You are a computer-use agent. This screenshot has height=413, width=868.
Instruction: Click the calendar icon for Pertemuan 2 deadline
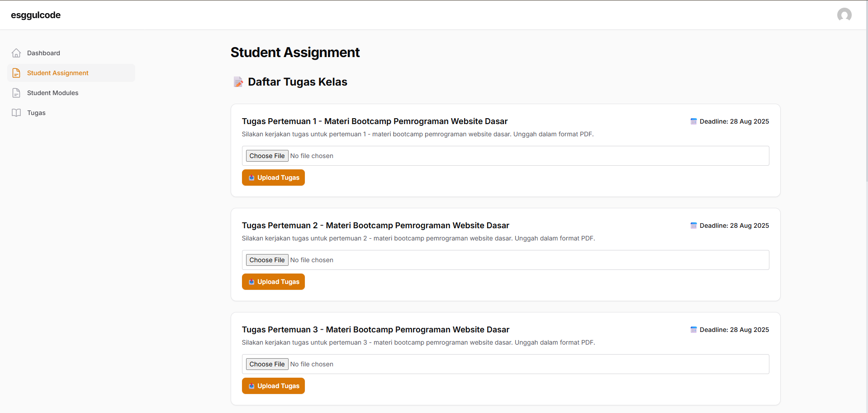693,226
